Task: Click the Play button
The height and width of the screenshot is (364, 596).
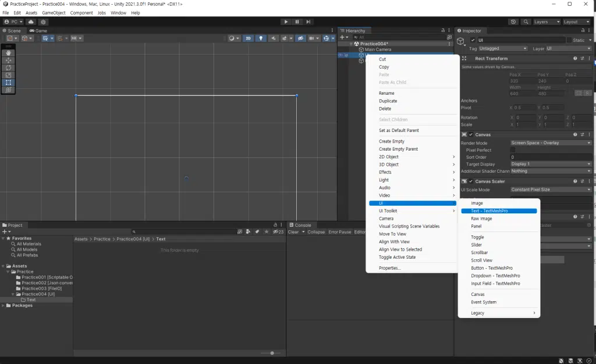Action: [286, 22]
